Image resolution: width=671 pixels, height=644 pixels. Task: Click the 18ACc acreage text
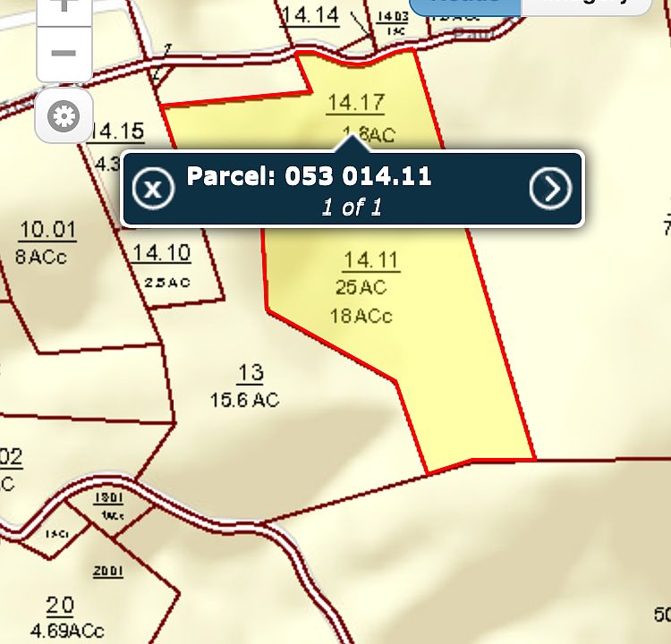tap(361, 317)
